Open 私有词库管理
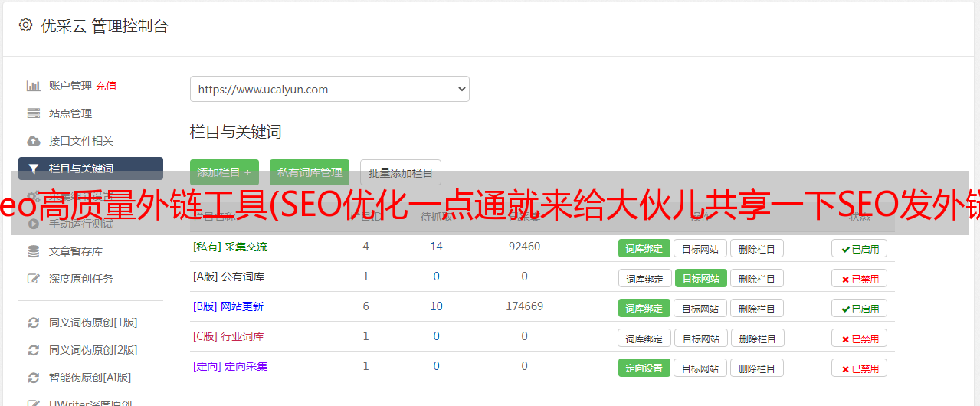980x406 pixels. pyautogui.click(x=309, y=172)
